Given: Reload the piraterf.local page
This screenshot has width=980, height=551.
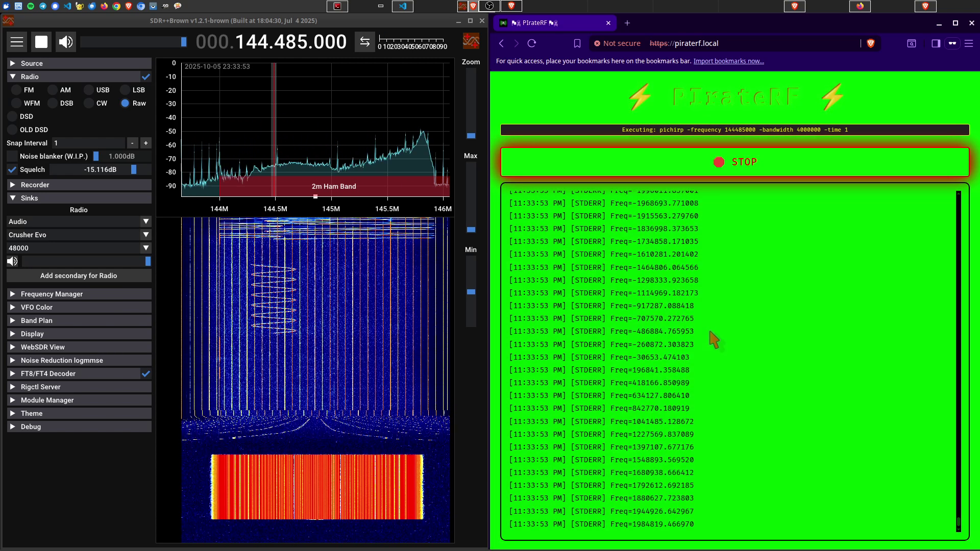Looking at the screenshot, I should pyautogui.click(x=532, y=43).
